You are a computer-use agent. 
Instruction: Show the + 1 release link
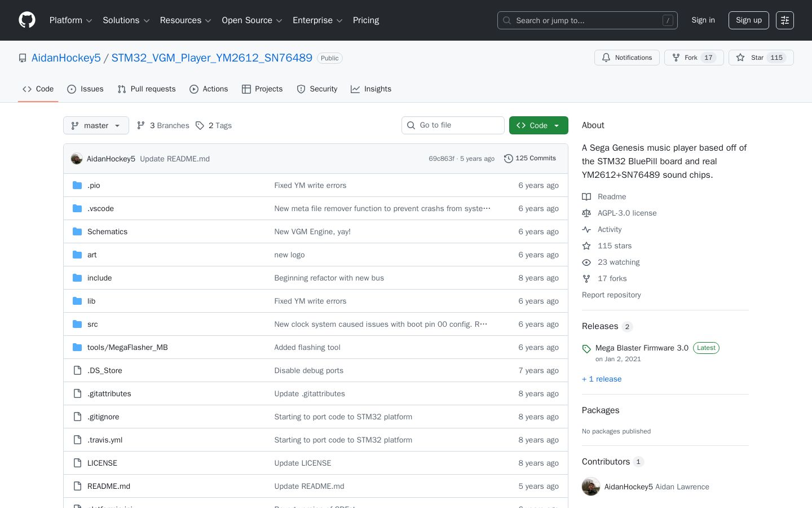(x=602, y=379)
